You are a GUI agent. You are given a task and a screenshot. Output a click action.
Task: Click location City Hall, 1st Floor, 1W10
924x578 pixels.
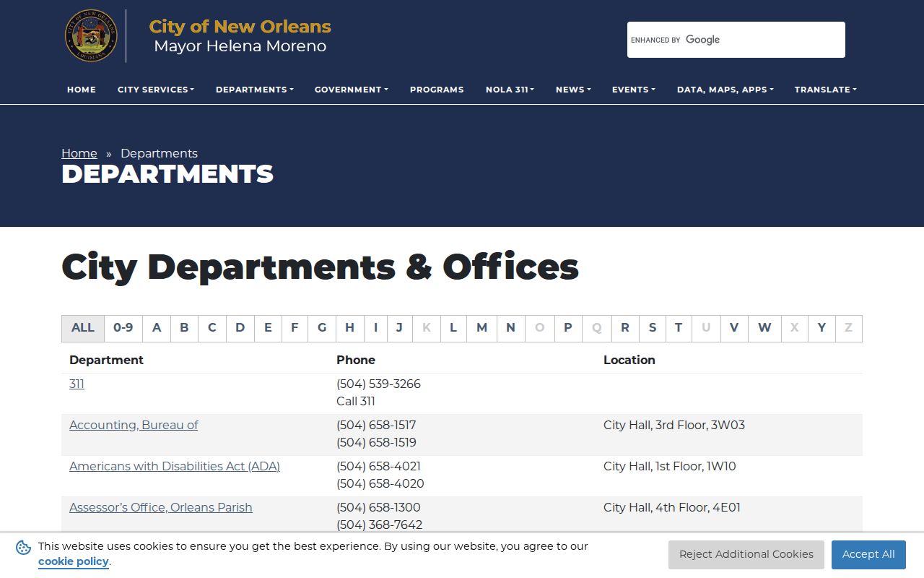(x=670, y=466)
